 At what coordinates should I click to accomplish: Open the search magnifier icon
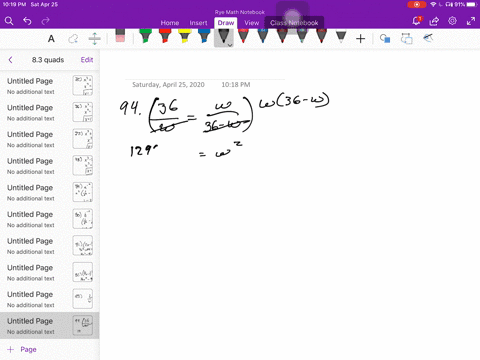tap(9, 21)
